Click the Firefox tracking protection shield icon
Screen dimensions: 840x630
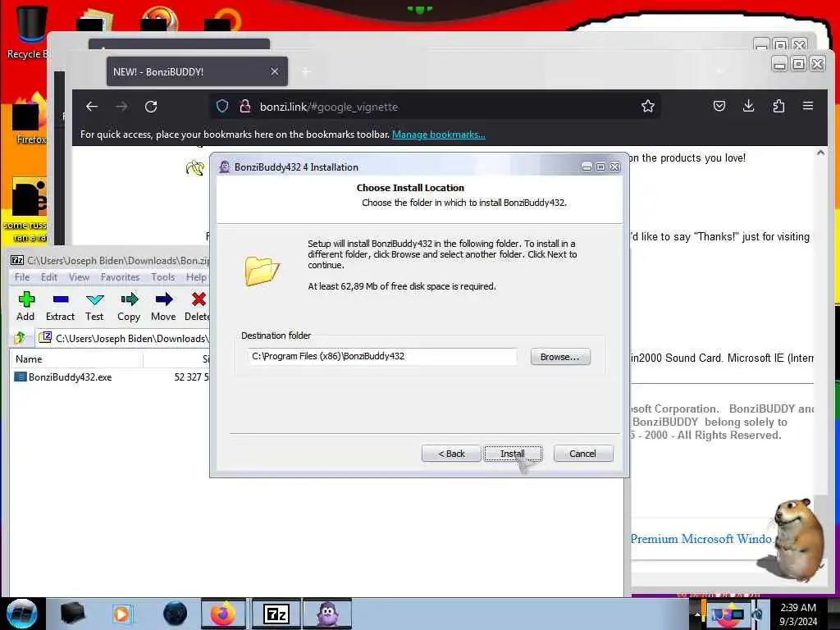(222, 106)
